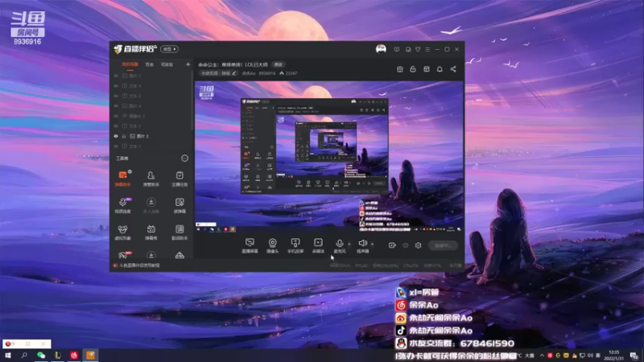644x362 pixels.
Task: Open taskbar search
Action: (24, 356)
